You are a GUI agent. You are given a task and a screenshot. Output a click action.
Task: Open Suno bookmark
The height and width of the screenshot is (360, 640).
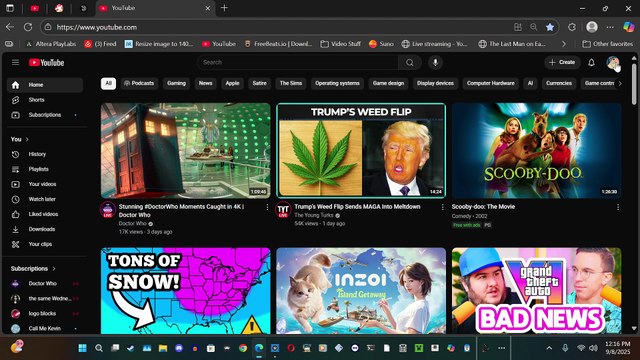[x=381, y=44]
